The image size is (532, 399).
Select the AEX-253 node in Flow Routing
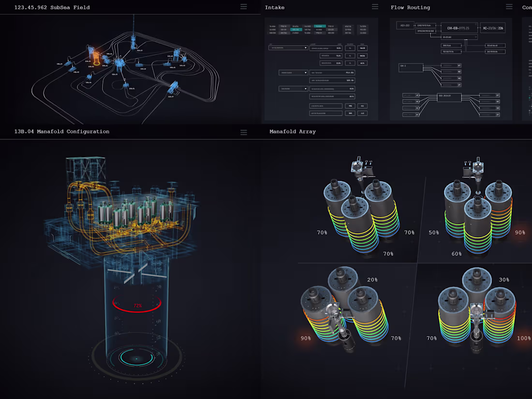click(x=405, y=26)
